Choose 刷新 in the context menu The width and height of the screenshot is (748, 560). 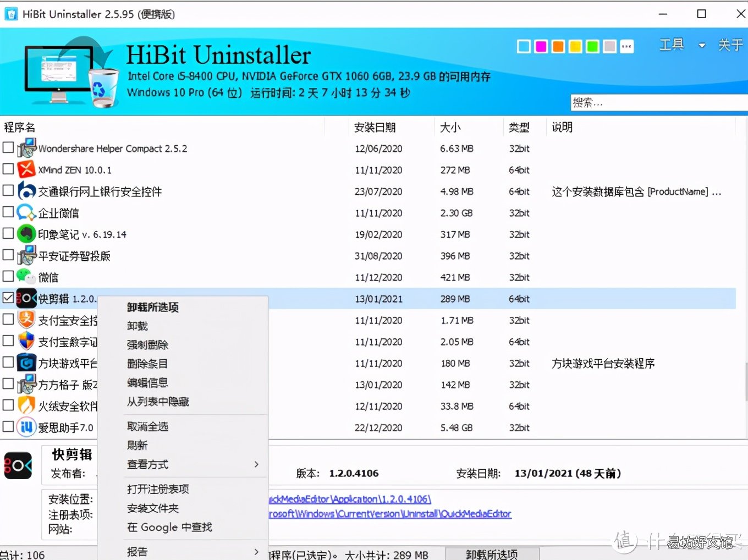[137, 445]
